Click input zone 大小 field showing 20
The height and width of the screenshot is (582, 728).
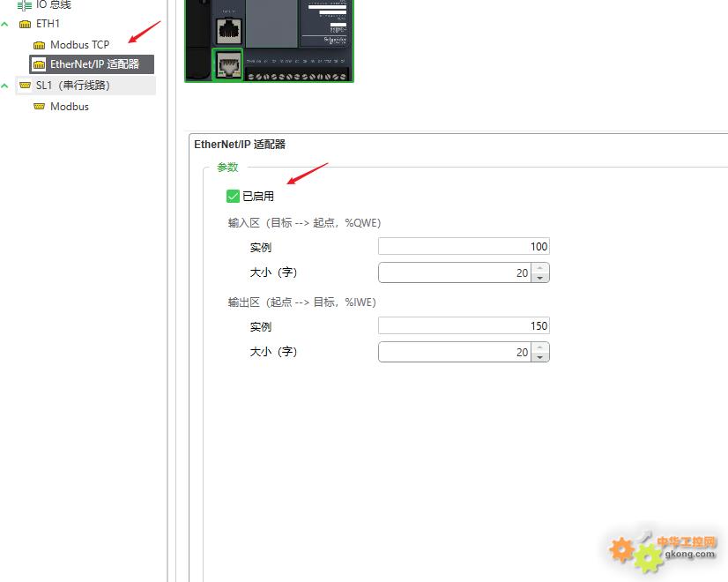click(x=455, y=272)
